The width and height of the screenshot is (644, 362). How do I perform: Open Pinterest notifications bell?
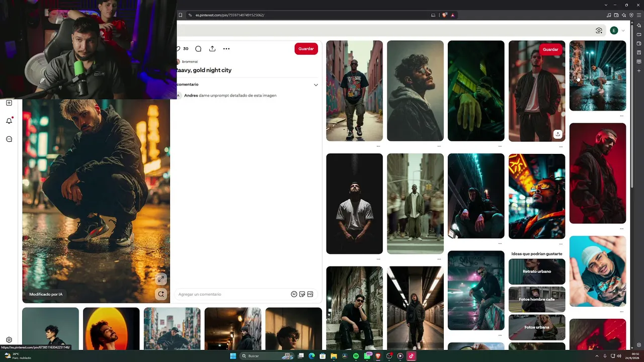tap(9, 121)
